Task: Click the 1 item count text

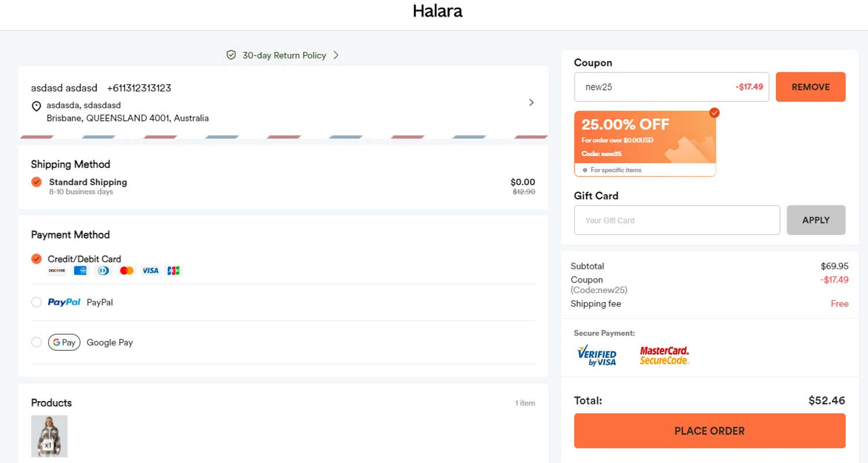Action: 525,403
